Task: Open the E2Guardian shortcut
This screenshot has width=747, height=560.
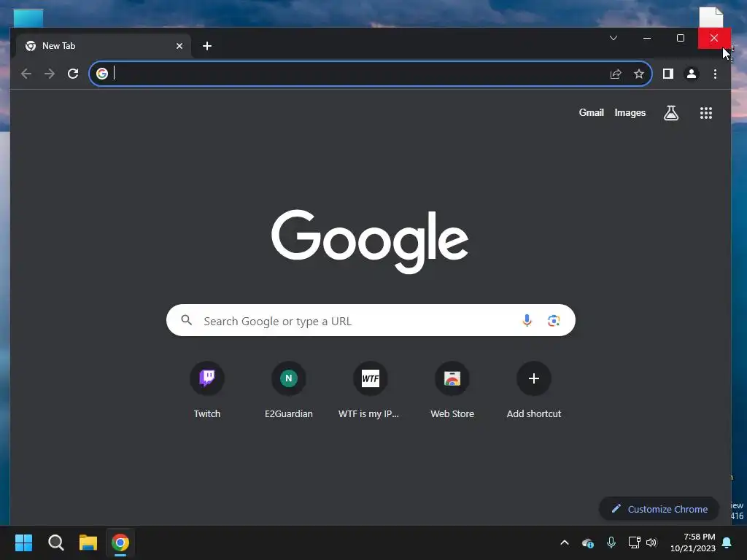Action: 289,389
